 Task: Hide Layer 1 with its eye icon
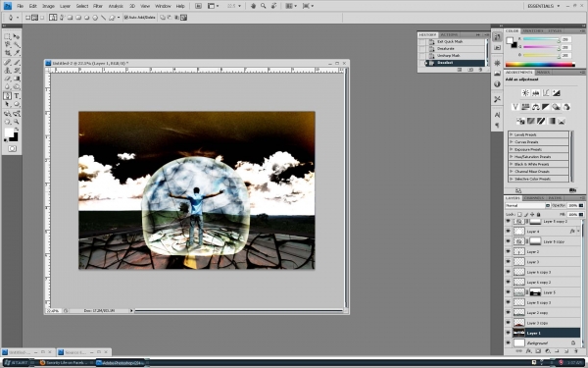[x=508, y=333]
